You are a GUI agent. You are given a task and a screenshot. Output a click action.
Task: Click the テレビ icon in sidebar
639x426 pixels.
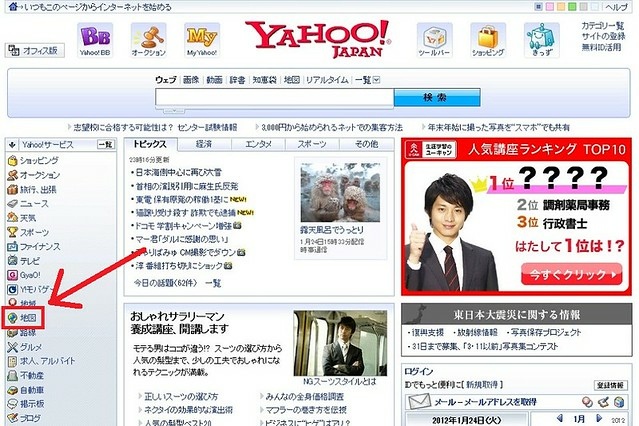click(13, 260)
